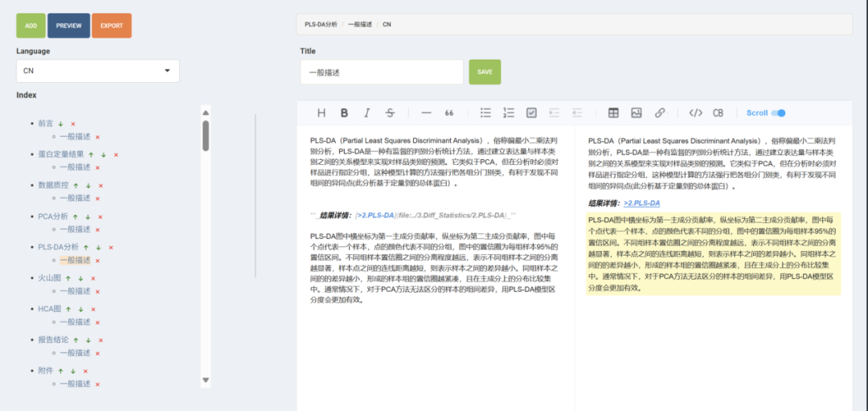Delete 一般描述 under 火山图
The height and width of the screenshot is (411, 868).
point(97,291)
